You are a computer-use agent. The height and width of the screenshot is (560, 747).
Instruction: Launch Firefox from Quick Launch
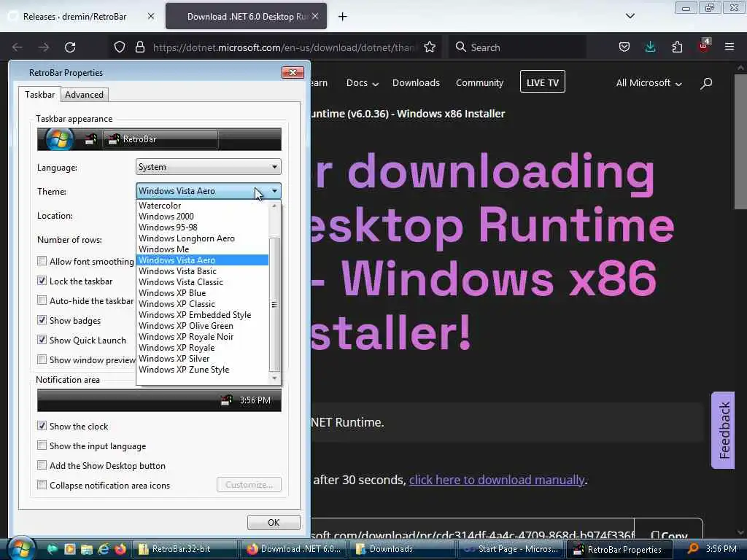tap(120, 549)
